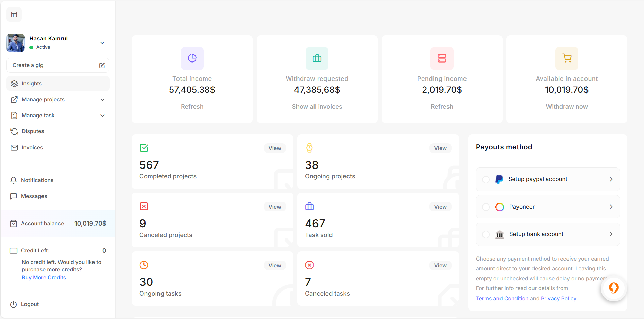Viewport: 644px width, 319px height.
Task: Go to Invoices in the sidebar
Action: click(x=32, y=148)
